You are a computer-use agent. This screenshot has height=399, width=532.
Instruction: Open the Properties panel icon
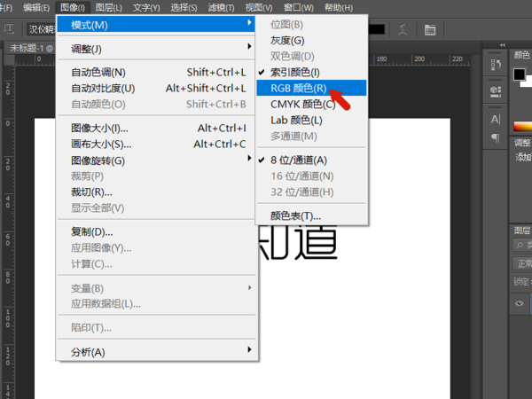[496, 91]
